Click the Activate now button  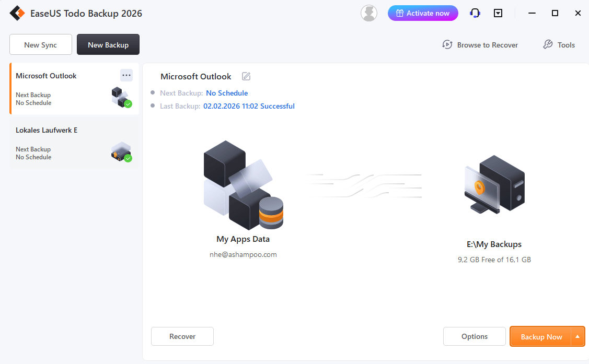tap(423, 13)
